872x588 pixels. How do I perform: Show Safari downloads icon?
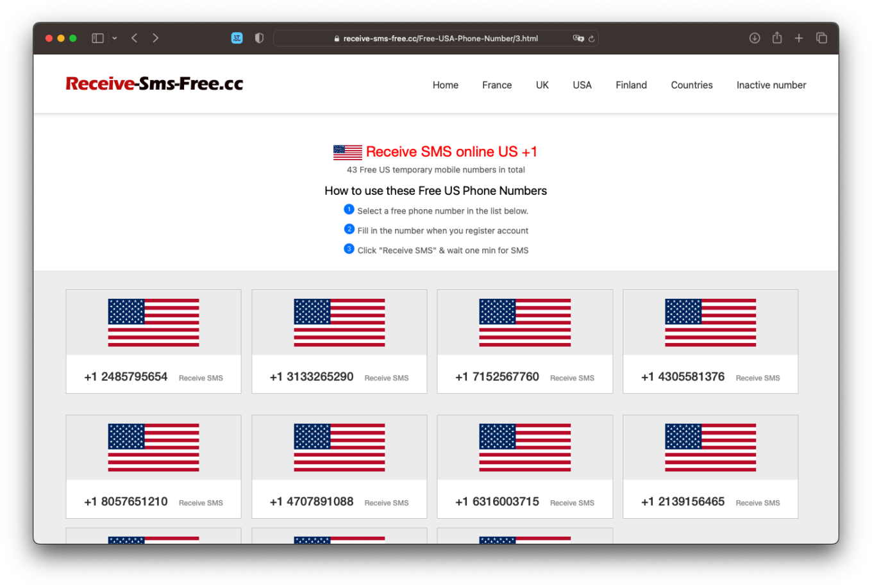[755, 38]
